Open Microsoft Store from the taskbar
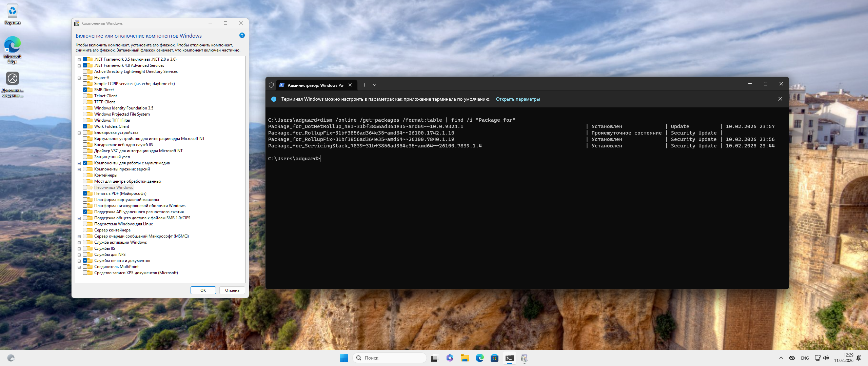 [494, 358]
